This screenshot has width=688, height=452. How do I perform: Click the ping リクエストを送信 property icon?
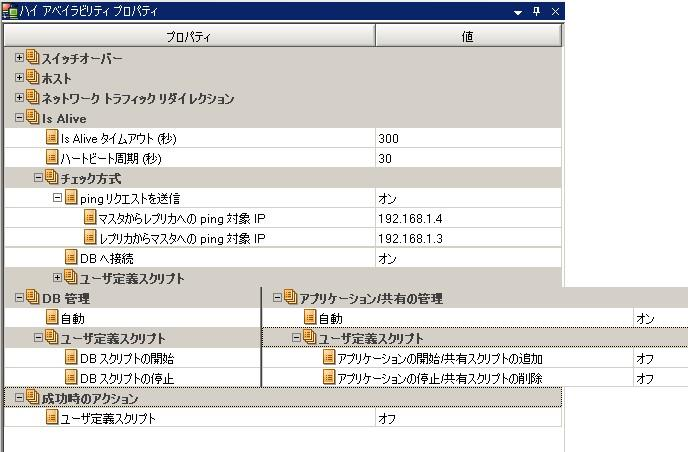pos(71,197)
